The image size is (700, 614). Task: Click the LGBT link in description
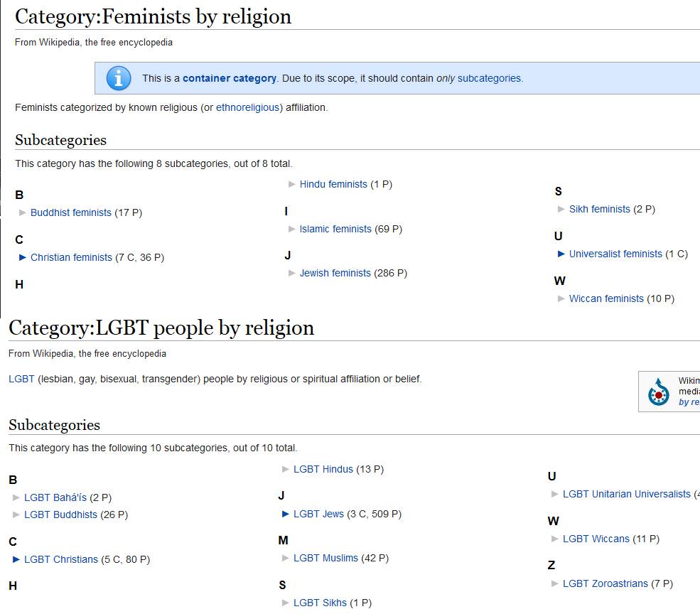pyautogui.click(x=21, y=379)
